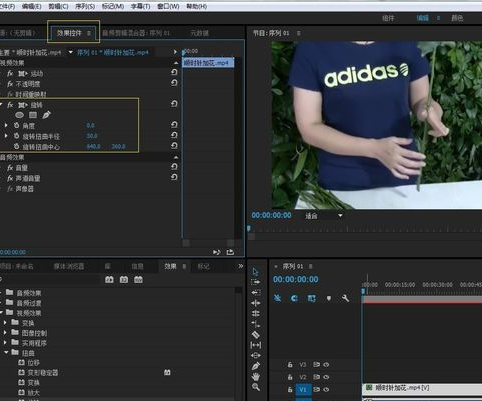Filter effects by YUV icon
This screenshot has height=401, width=482.
[138, 279]
